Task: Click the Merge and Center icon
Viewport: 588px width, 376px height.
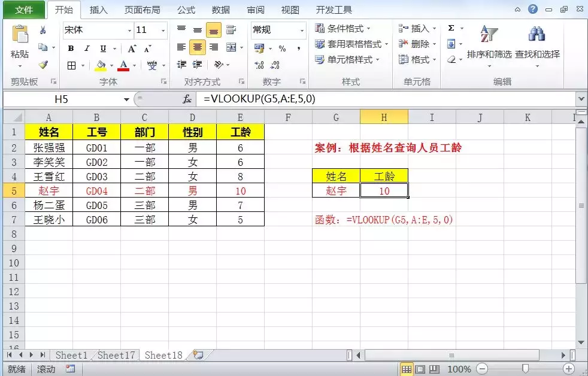Action: pyautogui.click(x=231, y=47)
